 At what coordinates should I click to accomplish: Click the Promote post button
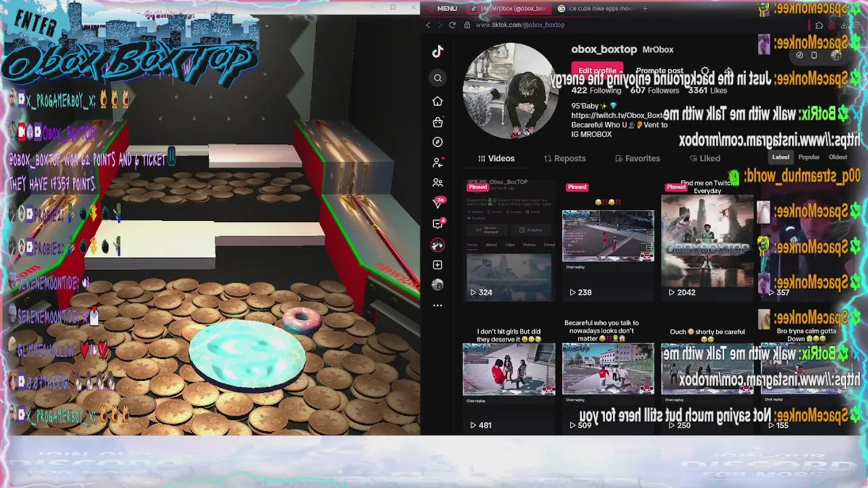659,70
